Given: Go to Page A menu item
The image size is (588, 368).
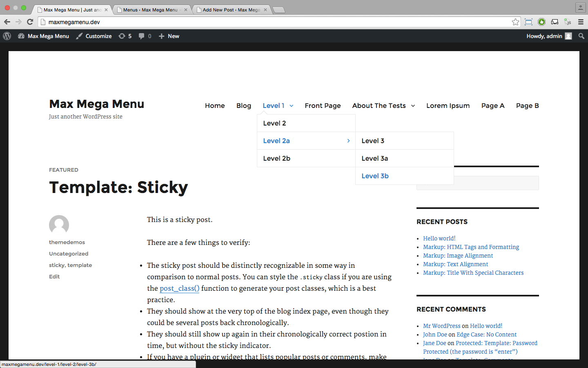Looking at the screenshot, I should coord(493,105).
